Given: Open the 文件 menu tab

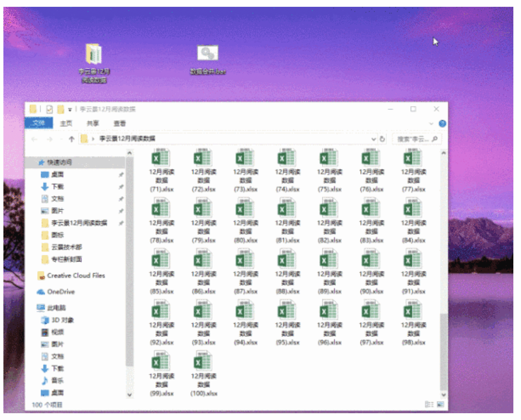Looking at the screenshot, I should [39, 123].
